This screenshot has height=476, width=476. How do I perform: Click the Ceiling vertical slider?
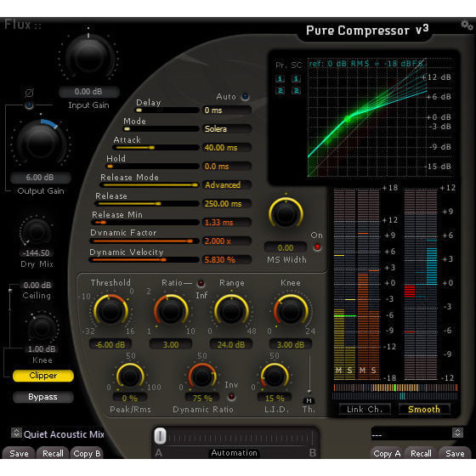click(10, 315)
